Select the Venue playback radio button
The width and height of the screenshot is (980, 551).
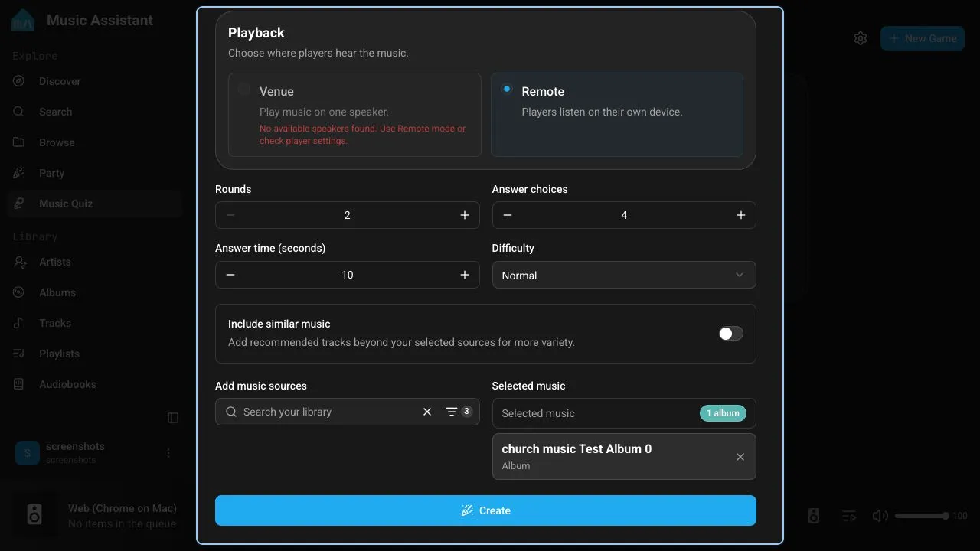244,90
